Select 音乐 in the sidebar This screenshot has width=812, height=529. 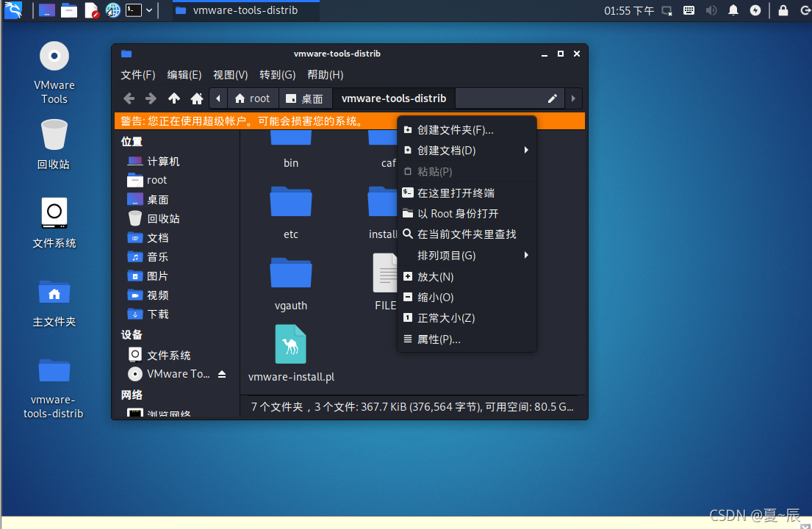point(148,256)
